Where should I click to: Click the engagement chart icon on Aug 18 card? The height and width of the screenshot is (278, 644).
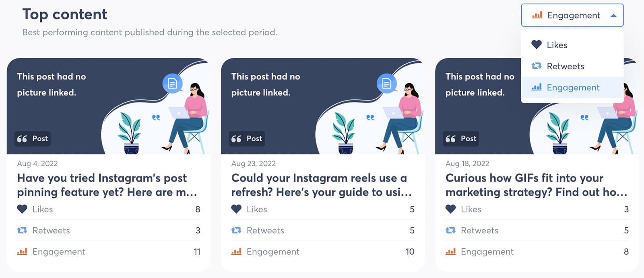point(450,251)
